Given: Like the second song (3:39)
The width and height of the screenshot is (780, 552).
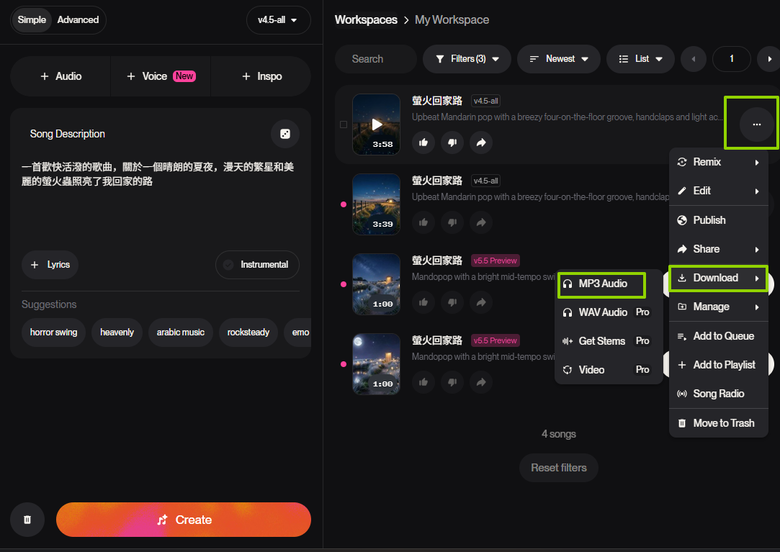Looking at the screenshot, I should pyautogui.click(x=423, y=222).
